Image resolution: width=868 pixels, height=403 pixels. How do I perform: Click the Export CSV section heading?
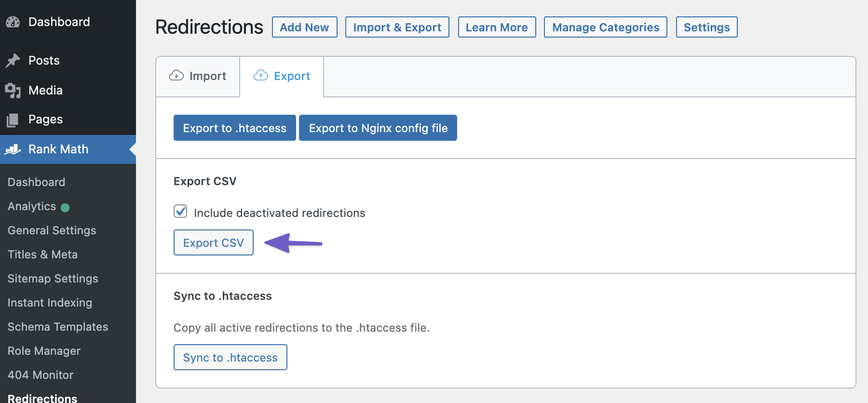point(205,181)
